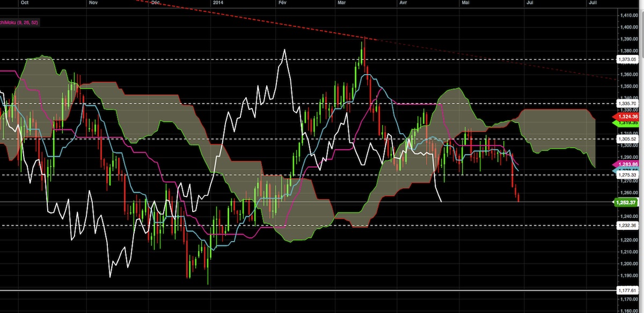Image resolution: width=644 pixels, height=313 pixels.
Task: Select the 1,373.05 horizontal level price label
Action: pos(626,59)
